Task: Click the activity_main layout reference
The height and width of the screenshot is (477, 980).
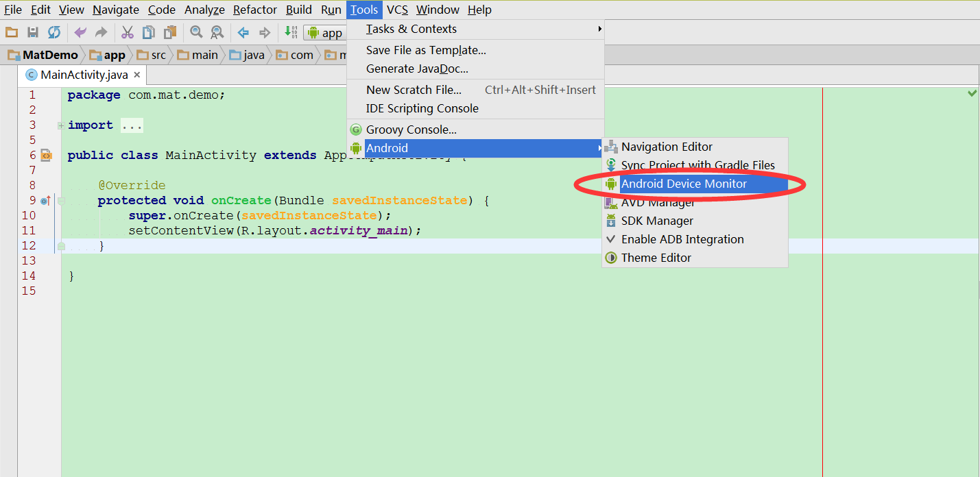Action: tap(359, 231)
